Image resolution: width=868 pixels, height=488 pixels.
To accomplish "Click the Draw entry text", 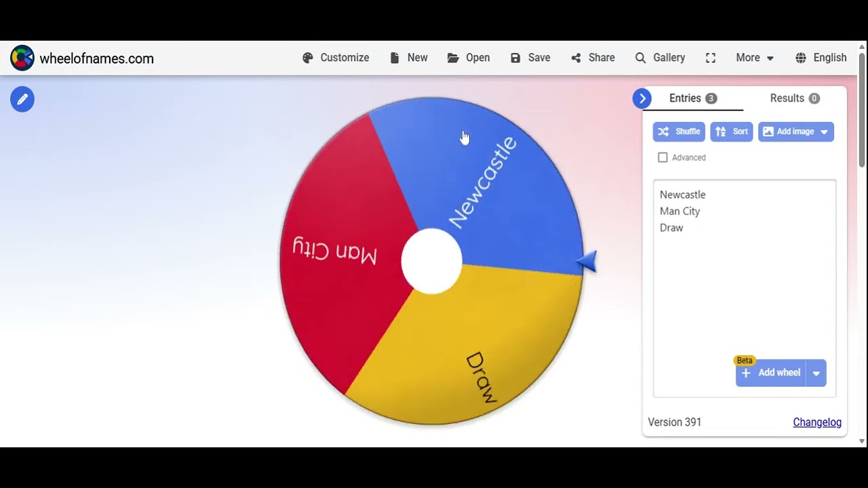I will 671,228.
